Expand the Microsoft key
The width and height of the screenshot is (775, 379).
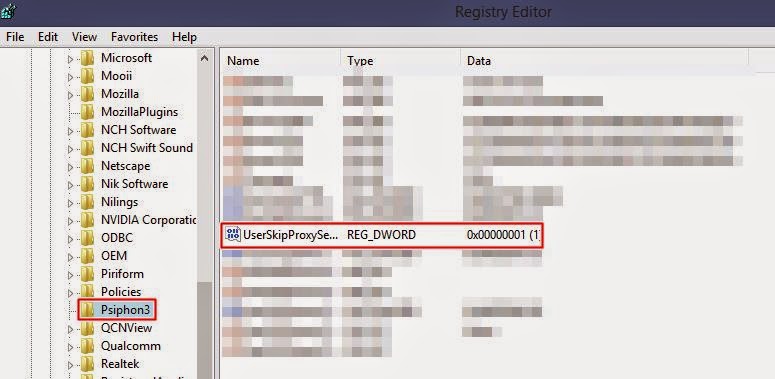point(70,59)
